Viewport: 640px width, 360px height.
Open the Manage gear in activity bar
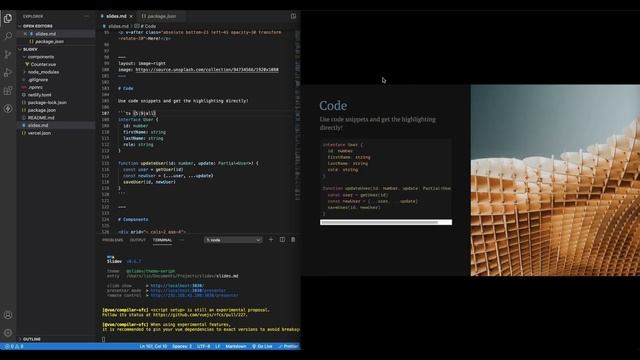pos(8,333)
